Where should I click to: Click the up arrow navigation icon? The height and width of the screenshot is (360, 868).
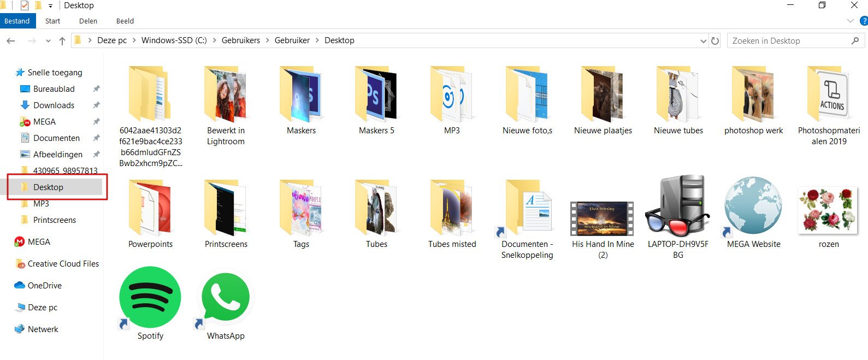point(62,40)
